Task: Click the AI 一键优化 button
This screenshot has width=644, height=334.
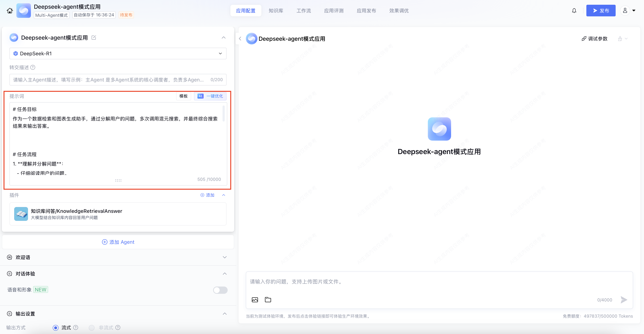Action: click(210, 96)
